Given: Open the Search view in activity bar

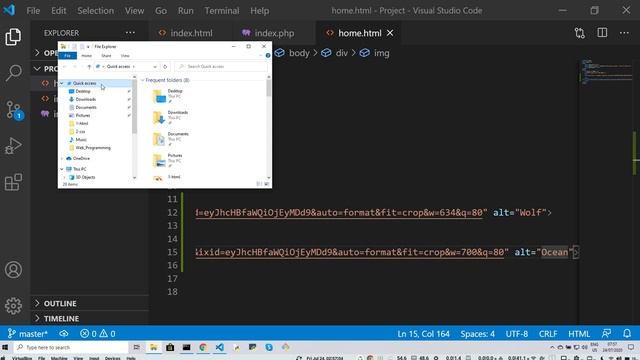Looking at the screenshot, I should 13,73.
